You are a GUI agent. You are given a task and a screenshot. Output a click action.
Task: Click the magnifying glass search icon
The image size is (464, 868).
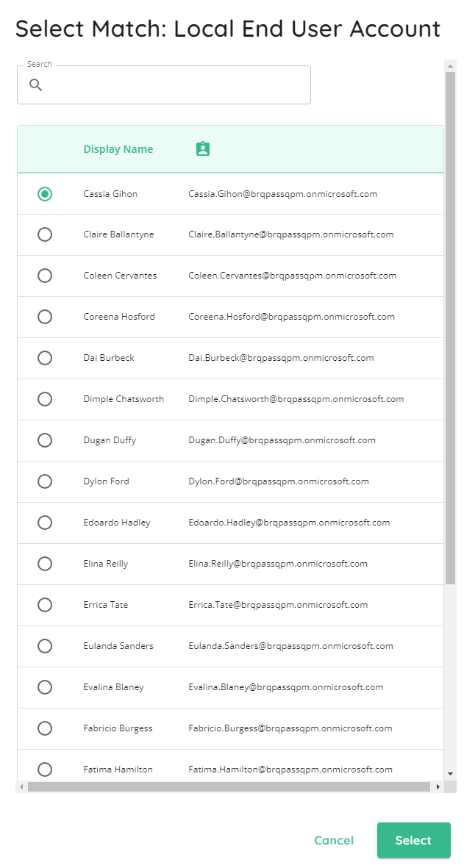point(36,85)
